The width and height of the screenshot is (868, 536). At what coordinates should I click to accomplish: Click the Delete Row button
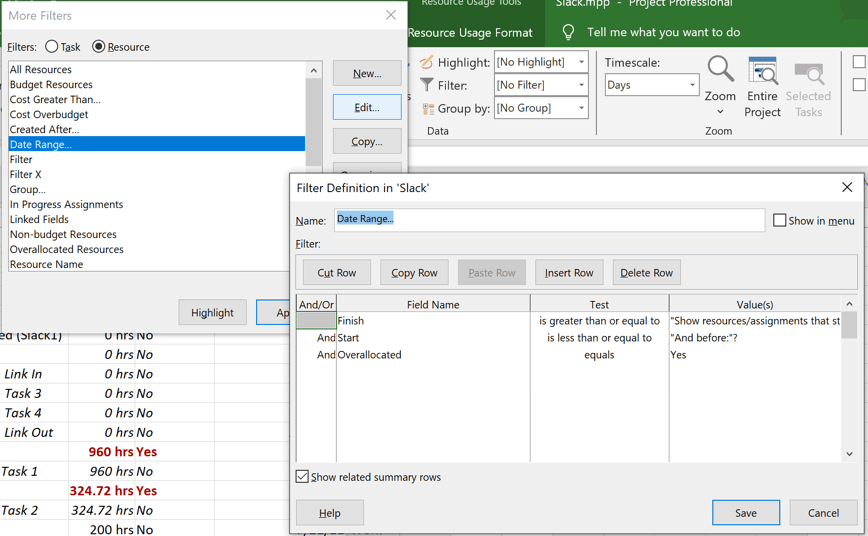(x=647, y=272)
